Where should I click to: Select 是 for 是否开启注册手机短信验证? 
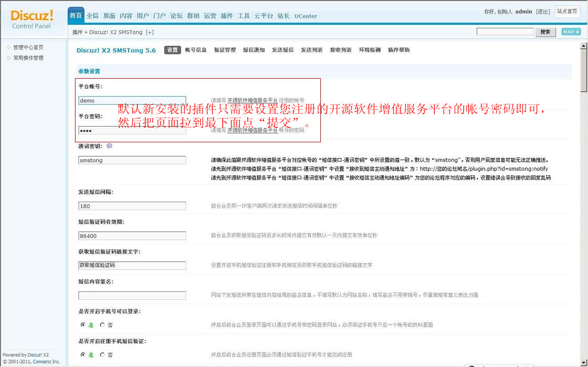pyautogui.click(x=83, y=354)
